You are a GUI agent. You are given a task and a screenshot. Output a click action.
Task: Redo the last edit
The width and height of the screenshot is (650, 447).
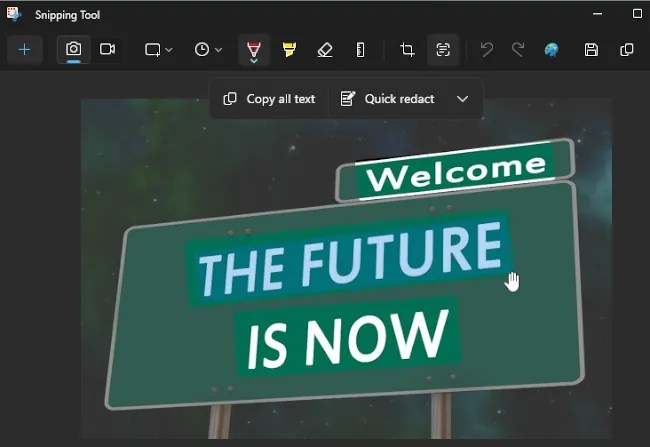point(518,50)
